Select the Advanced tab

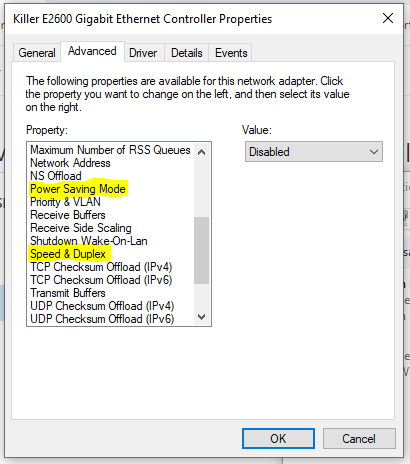(92, 51)
